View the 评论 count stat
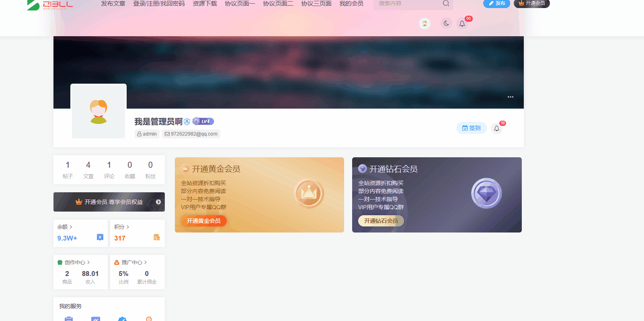This screenshot has width=644, height=321. click(x=109, y=170)
